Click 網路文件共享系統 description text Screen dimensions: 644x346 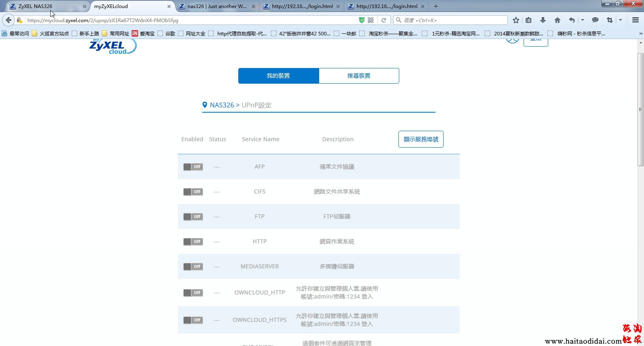(337, 192)
